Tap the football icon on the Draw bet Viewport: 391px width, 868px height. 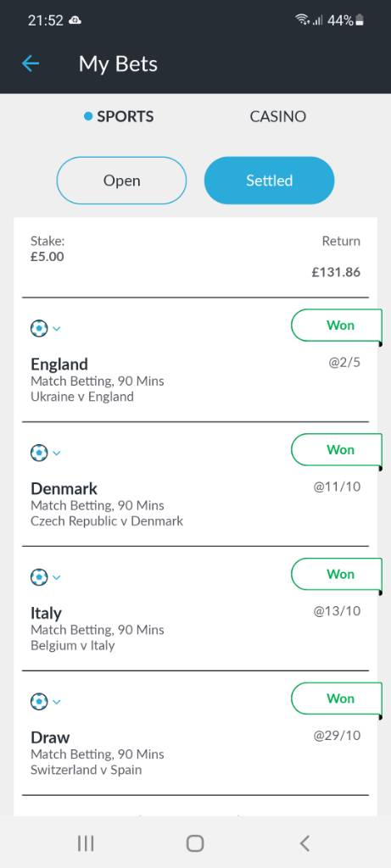(39, 703)
